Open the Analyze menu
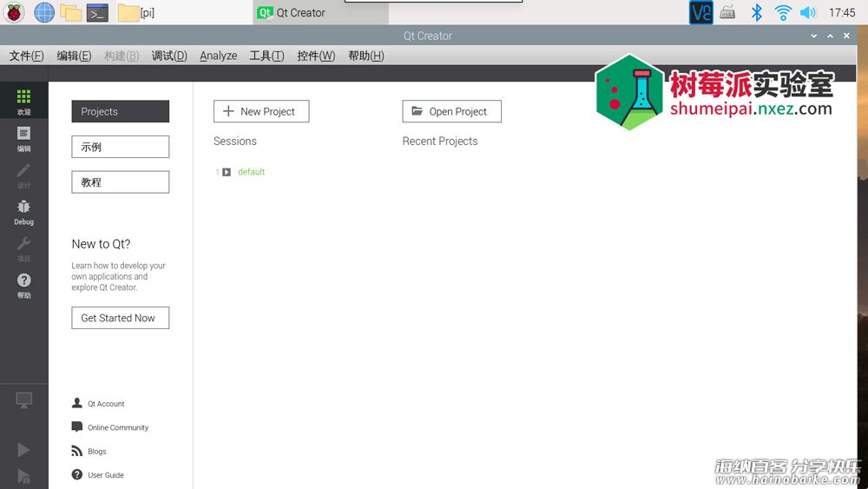The image size is (868, 489). coord(218,56)
